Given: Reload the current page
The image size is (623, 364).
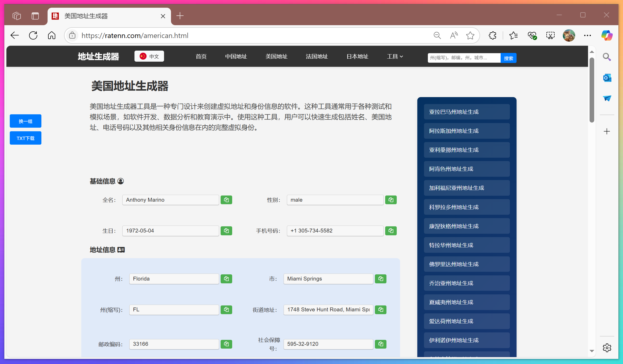Looking at the screenshot, I should tap(33, 35).
